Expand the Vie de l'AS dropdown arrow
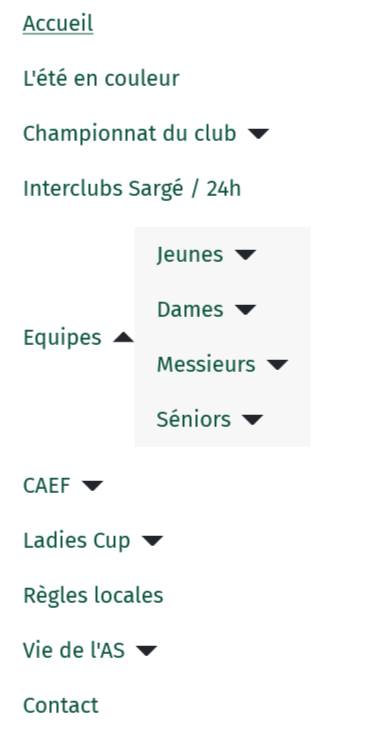This screenshot has width=382, height=729. (147, 650)
